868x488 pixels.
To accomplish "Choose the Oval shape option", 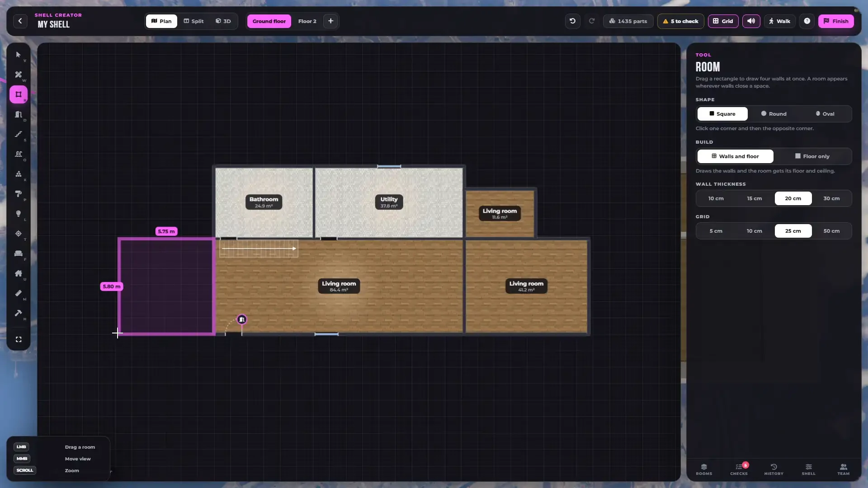I will coord(825,114).
